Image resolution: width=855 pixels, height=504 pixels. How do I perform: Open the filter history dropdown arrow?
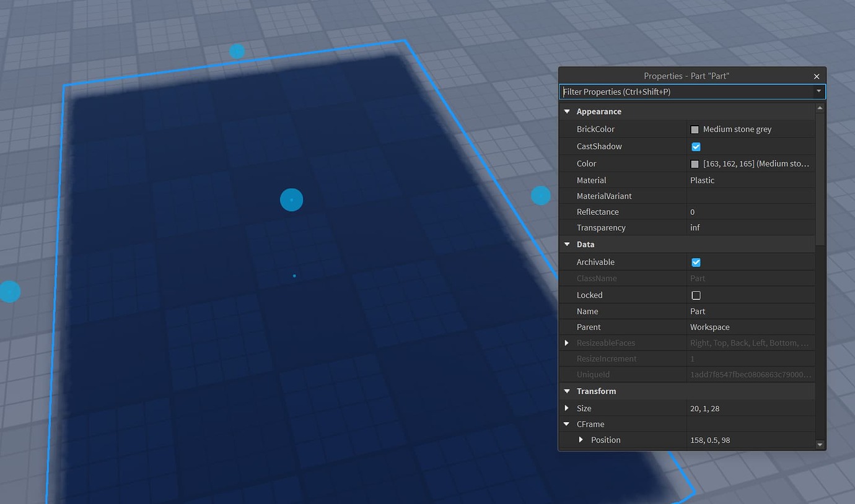coord(819,92)
